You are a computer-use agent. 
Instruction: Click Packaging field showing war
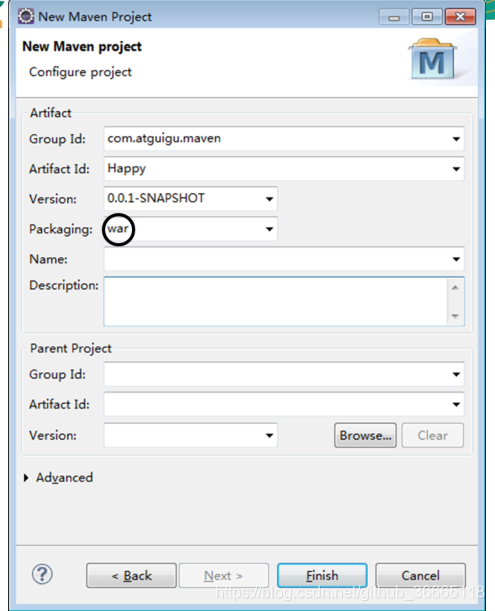coord(191,229)
